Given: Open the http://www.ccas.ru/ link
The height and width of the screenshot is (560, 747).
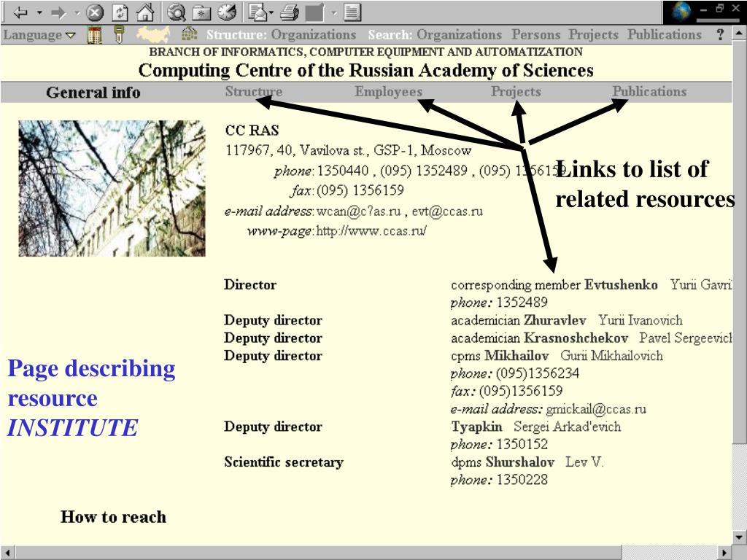Looking at the screenshot, I should coord(371,231).
